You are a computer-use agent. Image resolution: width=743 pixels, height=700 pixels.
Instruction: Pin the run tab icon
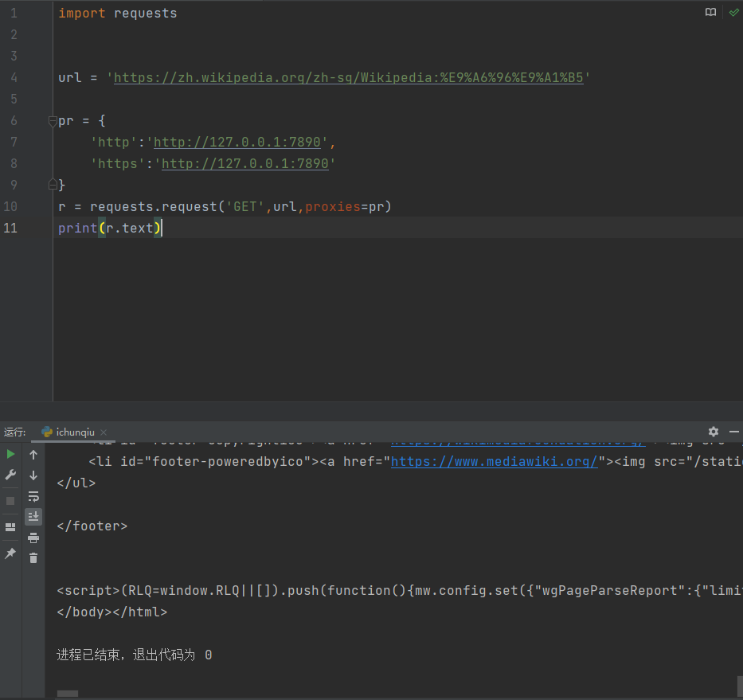click(x=10, y=553)
